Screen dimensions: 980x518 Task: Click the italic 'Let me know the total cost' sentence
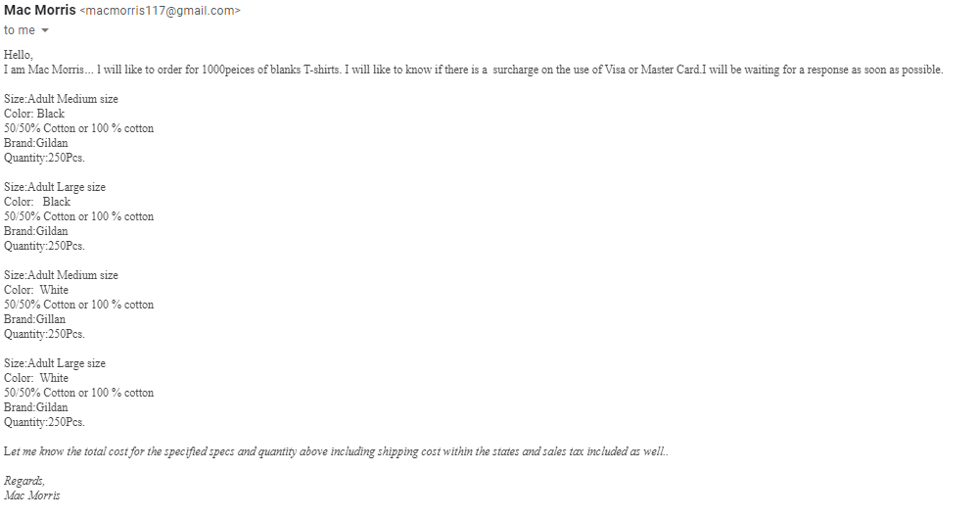pos(336,451)
